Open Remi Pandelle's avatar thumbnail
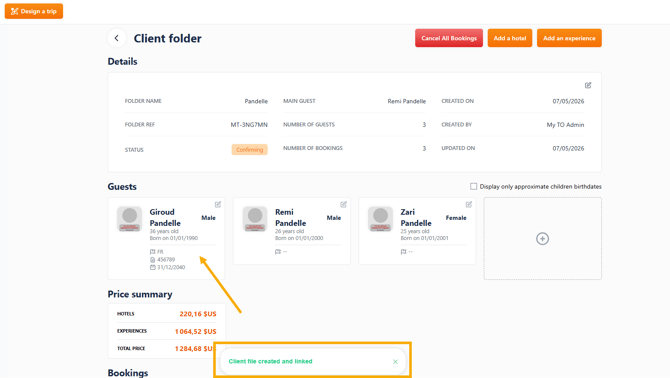The height and width of the screenshot is (378, 670). pos(255,219)
